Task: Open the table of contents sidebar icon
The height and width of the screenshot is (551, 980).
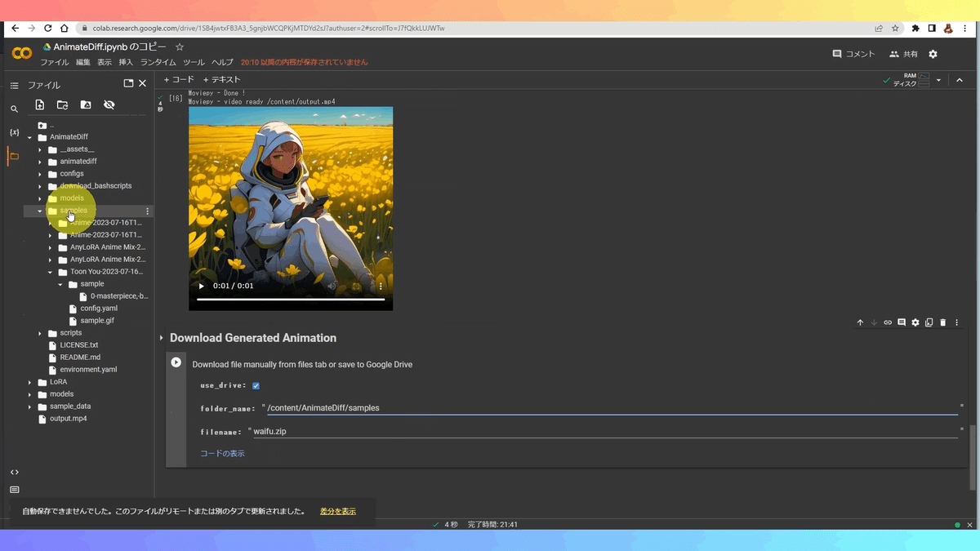Action: (14, 85)
